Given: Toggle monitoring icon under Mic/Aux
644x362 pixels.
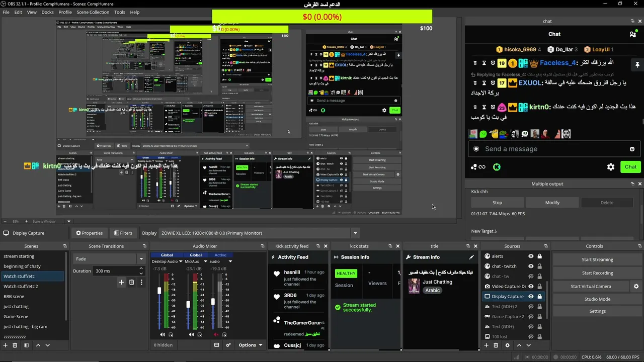Looking at the screenshot, I should click(x=200, y=334).
